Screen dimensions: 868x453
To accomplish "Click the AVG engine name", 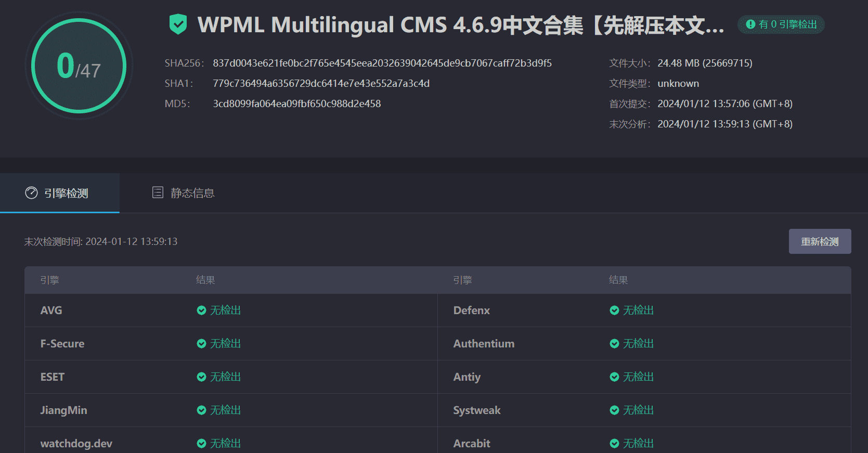I will 51,310.
